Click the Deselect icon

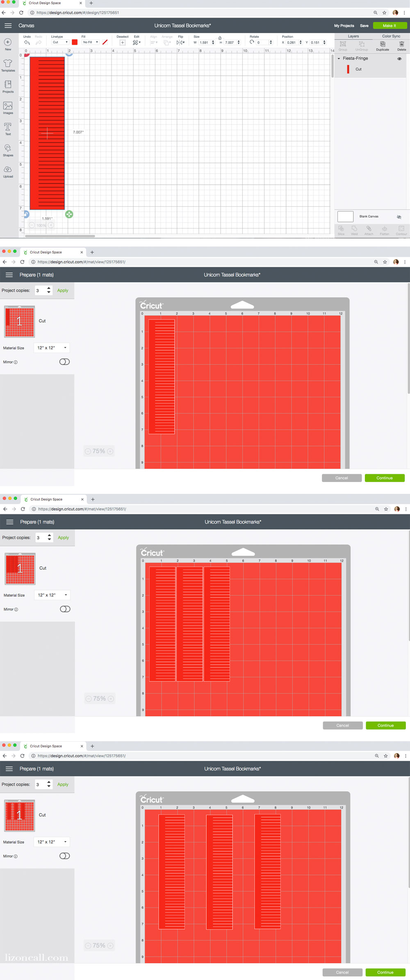pyautogui.click(x=122, y=42)
